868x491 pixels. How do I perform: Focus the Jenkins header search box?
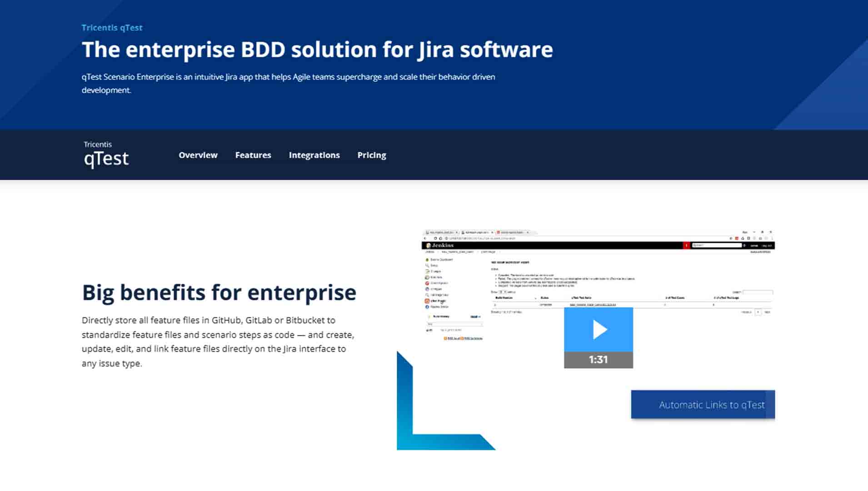coord(716,245)
